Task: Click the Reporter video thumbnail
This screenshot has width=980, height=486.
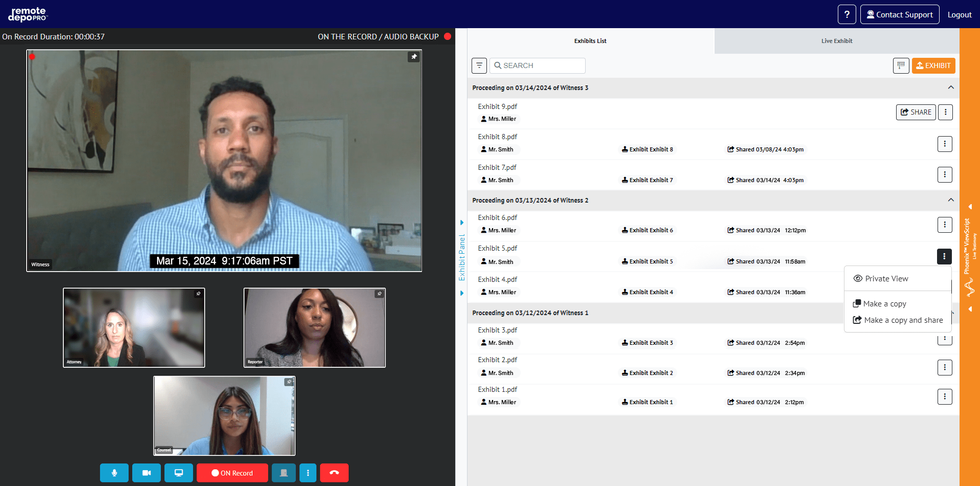Action: pyautogui.click(x=315, y=327)
